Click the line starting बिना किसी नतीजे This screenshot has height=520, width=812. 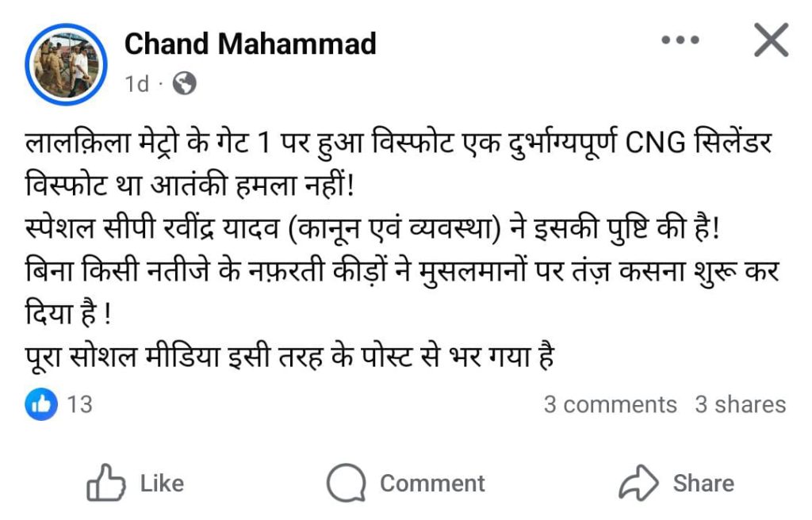pos(402,271)
